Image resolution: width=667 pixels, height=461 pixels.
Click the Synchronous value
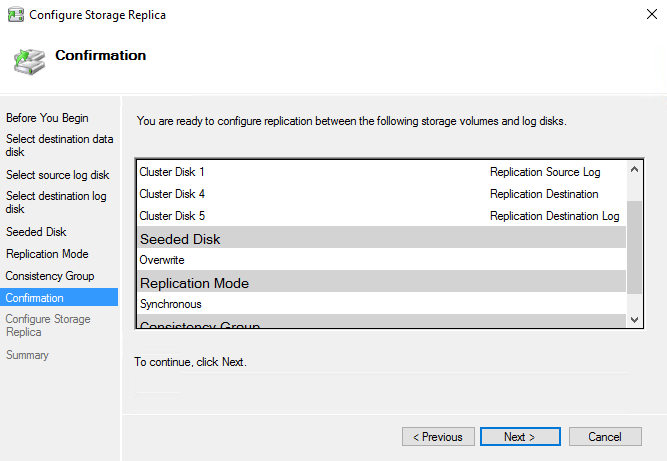click(x=171, y=304)
